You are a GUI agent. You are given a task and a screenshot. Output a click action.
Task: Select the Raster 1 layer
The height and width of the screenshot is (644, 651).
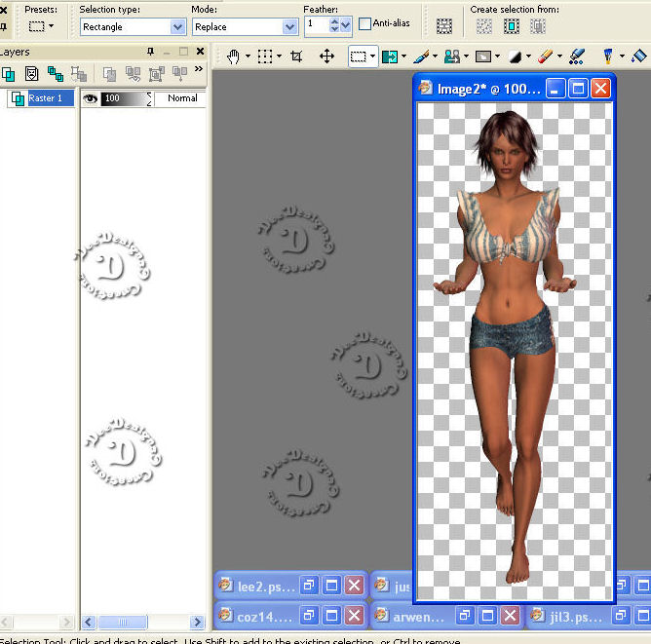coord(45,98)
